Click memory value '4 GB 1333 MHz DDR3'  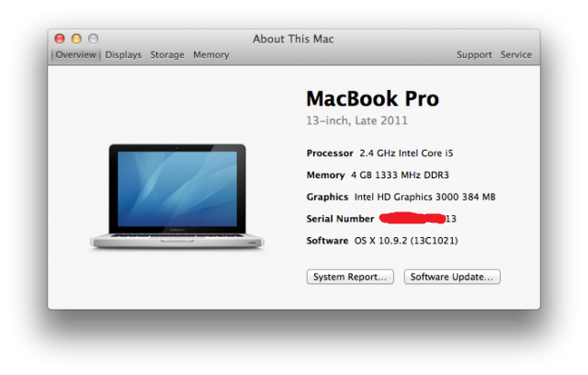pos(400,176)
